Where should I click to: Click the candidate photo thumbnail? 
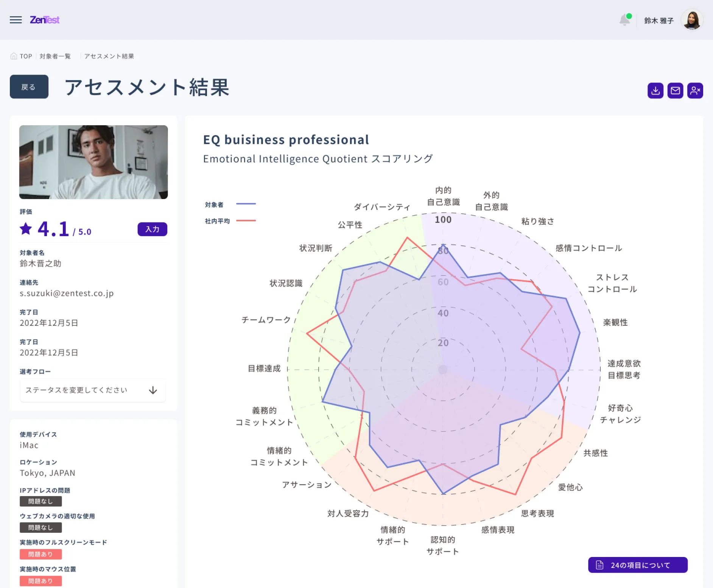pyautogui.click(x=93, y=162)
